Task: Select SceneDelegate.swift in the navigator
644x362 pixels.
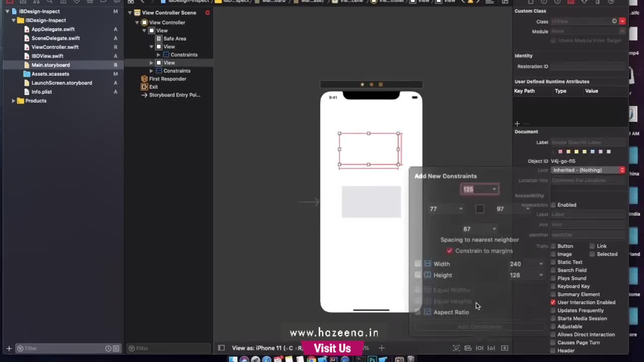Action: pyautogui.click(x=55, y=38)
